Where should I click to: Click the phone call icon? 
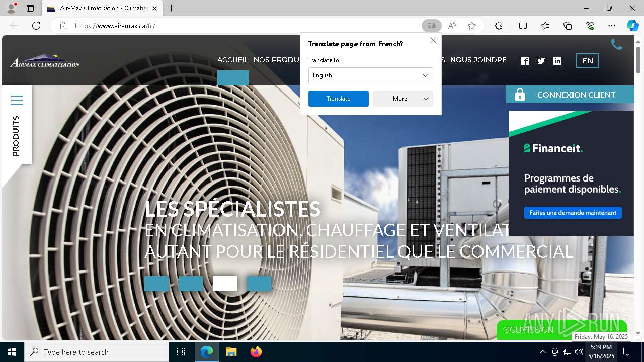tap(616, 45)
